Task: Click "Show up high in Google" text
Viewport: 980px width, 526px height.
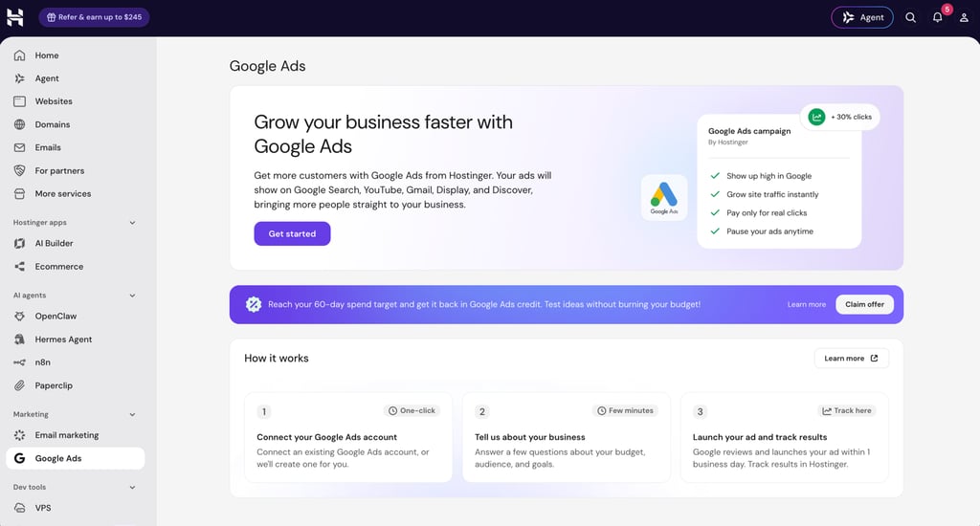Action: click(x=768, y=176)
